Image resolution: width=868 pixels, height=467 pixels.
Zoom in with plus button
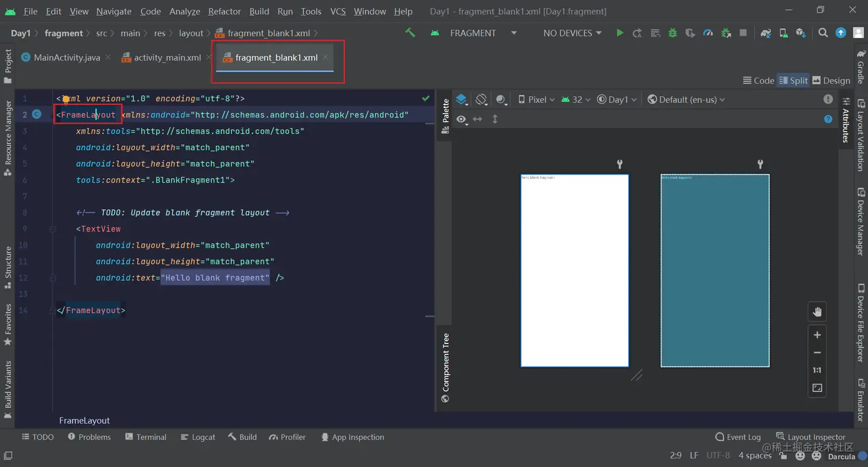[817, 335]
